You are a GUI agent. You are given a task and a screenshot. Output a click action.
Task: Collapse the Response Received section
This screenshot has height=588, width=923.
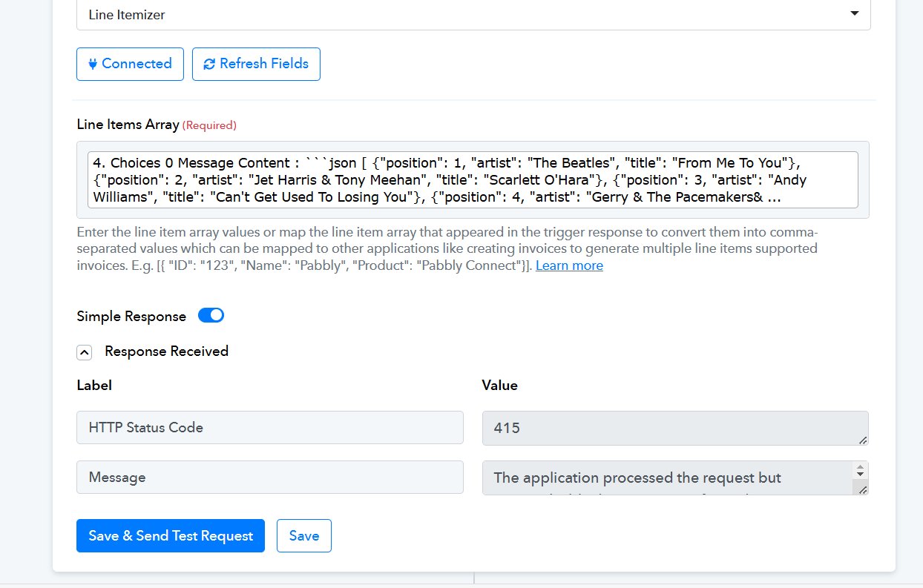[85, 352]
